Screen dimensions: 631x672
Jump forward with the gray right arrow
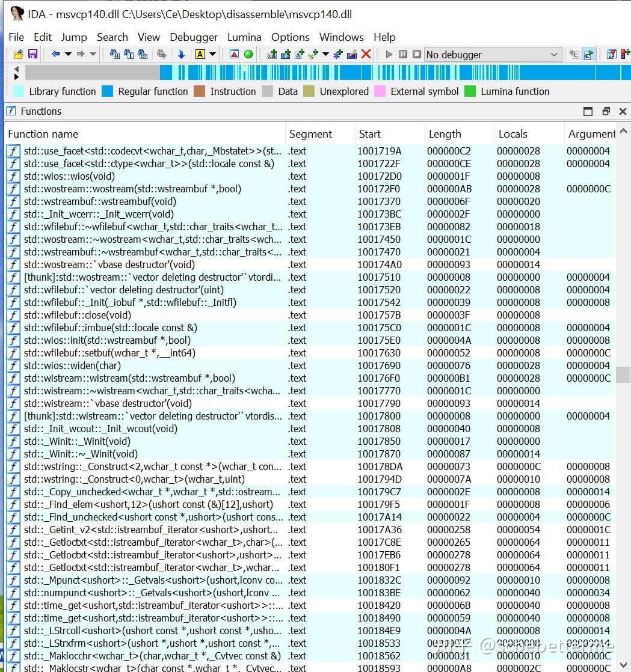point(80,55)
